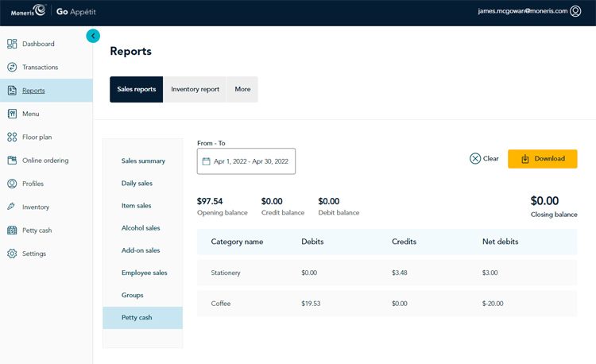Click the Floor plan circles icon
Viewport: 596px width, 364px height.
coord(12,137)
